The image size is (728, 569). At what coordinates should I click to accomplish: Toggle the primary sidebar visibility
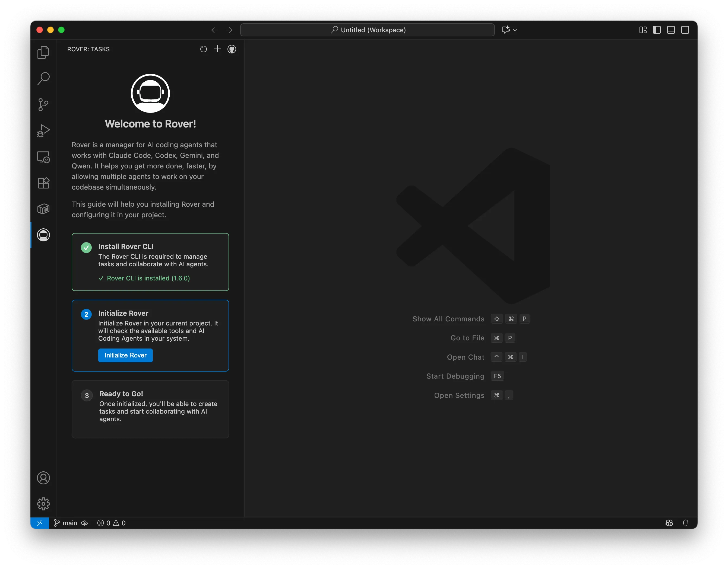point(657,30)
